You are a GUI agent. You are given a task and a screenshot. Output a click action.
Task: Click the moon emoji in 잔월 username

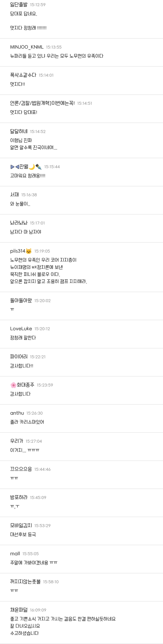point(32,167)
